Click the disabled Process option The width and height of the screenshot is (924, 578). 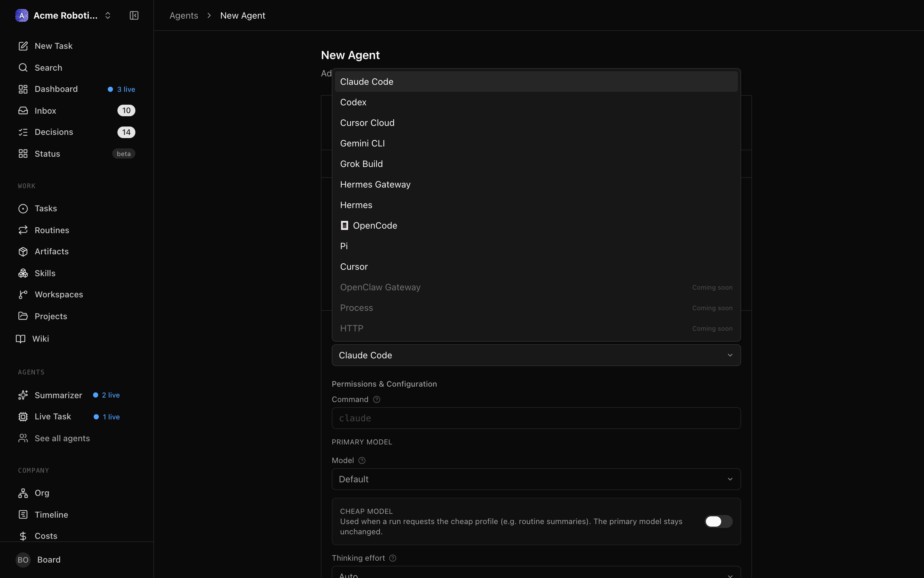click(x=536, y=308)
